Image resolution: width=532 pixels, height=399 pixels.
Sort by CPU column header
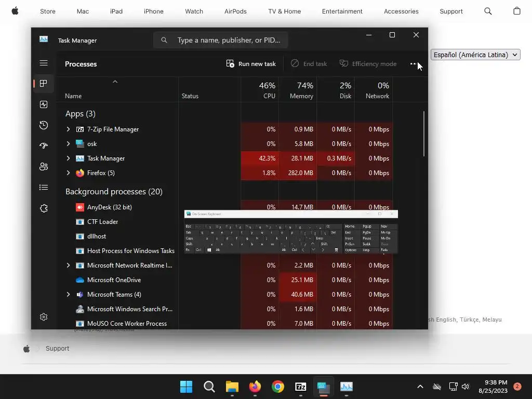pos(260,90)
